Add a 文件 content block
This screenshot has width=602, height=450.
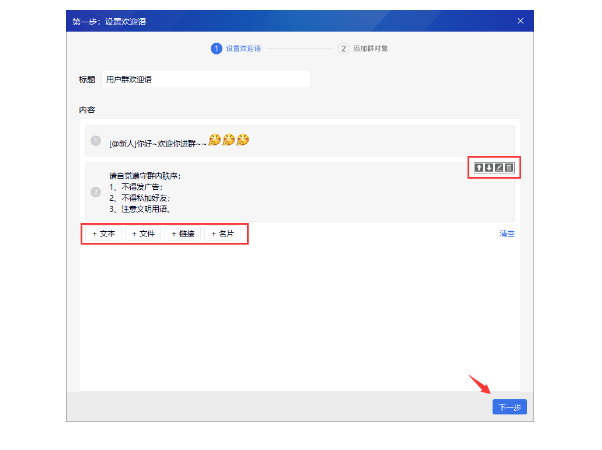click(x=143, y=233)
